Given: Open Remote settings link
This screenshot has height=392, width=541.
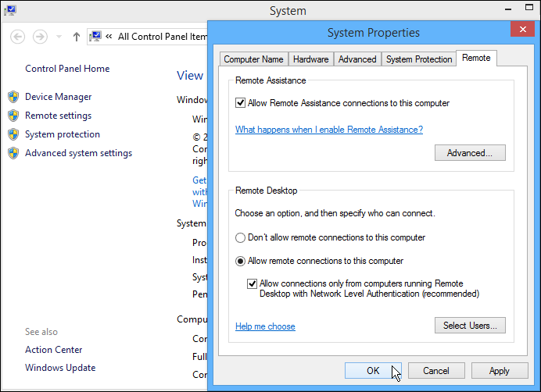Looking at the screenshot, I should 59,116.
